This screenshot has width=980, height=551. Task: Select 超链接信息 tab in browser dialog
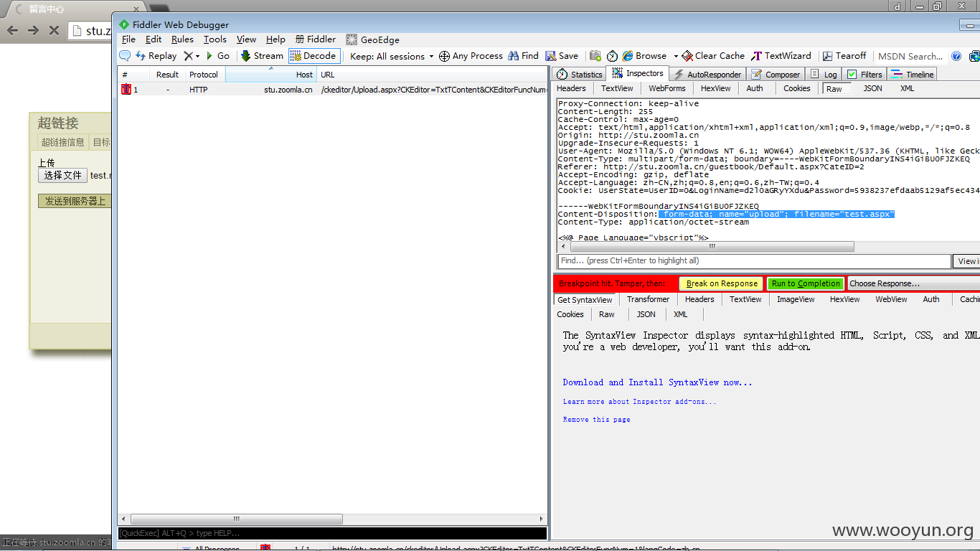click(x=62, y=142)
